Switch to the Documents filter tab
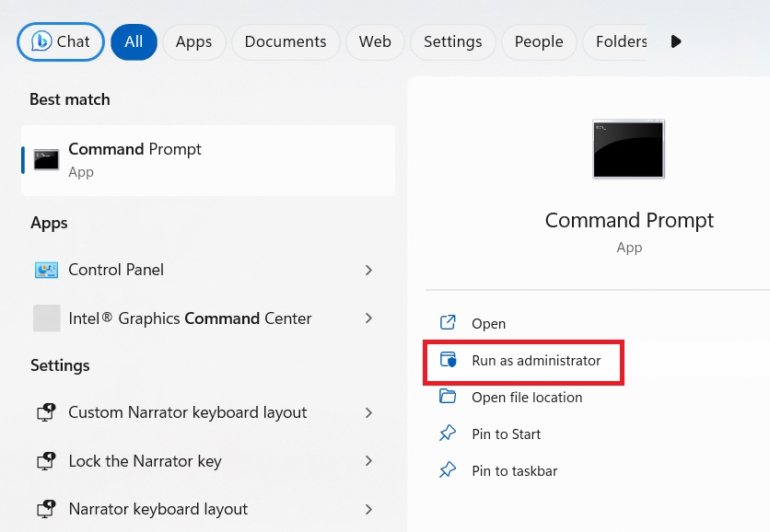The height and width of the screenshot is (532, 770). pos(286,41)
